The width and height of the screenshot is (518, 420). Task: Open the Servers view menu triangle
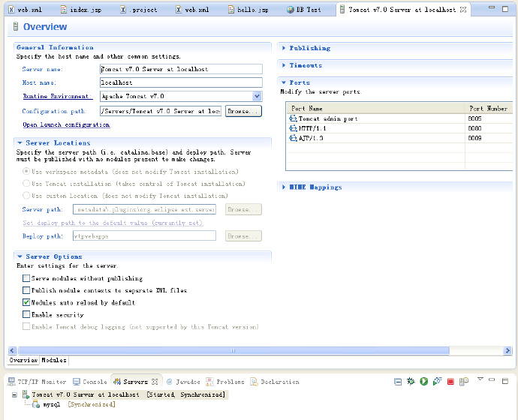480,379
